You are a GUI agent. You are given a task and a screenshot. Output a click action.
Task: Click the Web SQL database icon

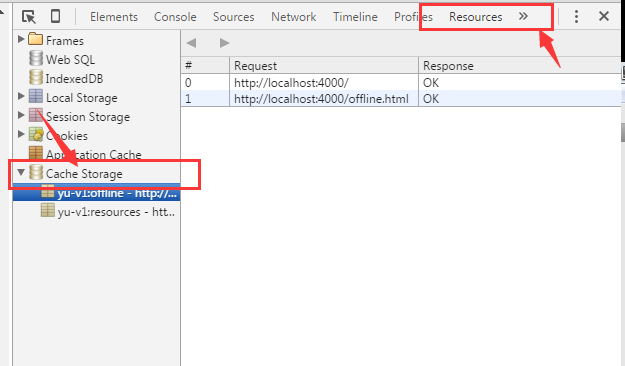(x=36, y=58)
